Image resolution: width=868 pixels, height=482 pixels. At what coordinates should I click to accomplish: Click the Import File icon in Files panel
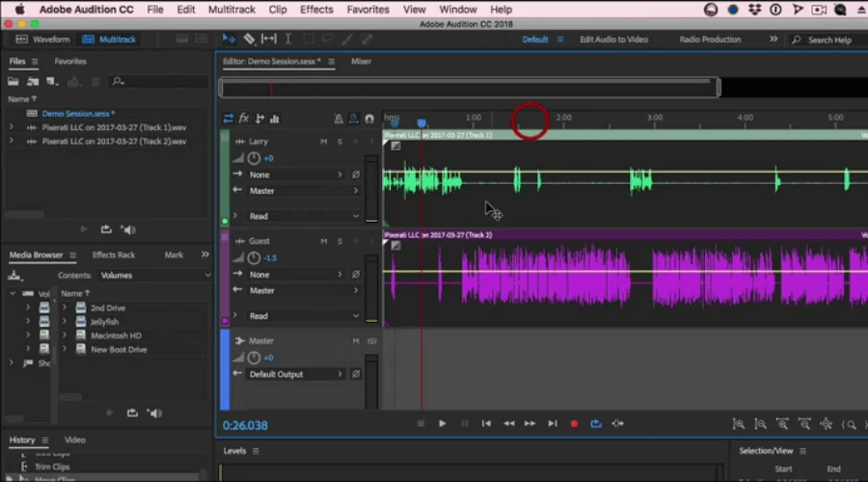(33, 82)
